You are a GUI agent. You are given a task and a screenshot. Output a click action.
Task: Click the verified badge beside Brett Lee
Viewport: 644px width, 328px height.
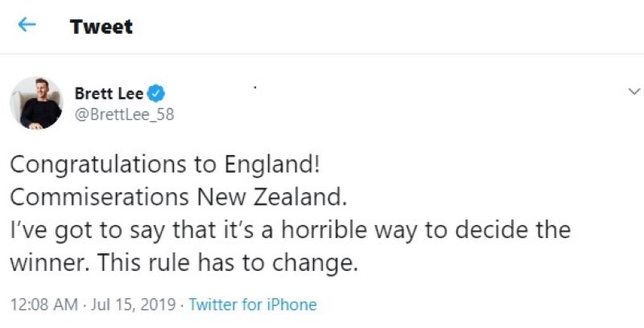[x=156, y=94]
